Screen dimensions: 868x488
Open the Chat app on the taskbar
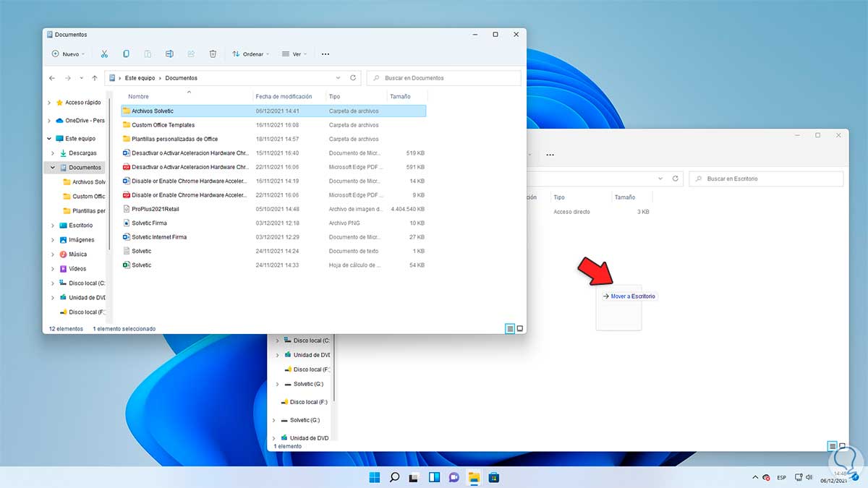click(x=454, y=477)
